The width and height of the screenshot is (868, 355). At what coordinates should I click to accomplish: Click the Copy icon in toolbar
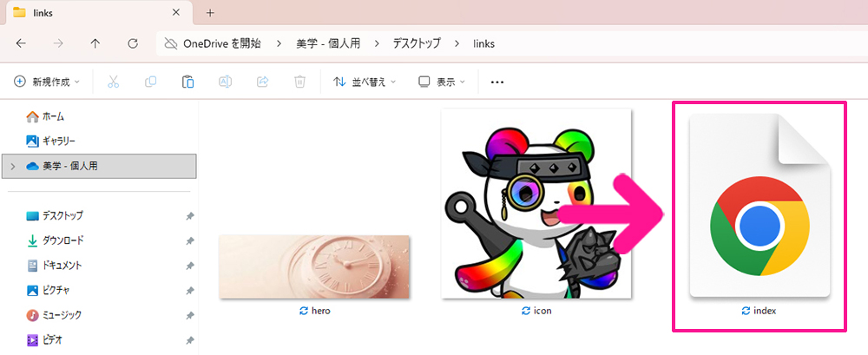(150, 82)
